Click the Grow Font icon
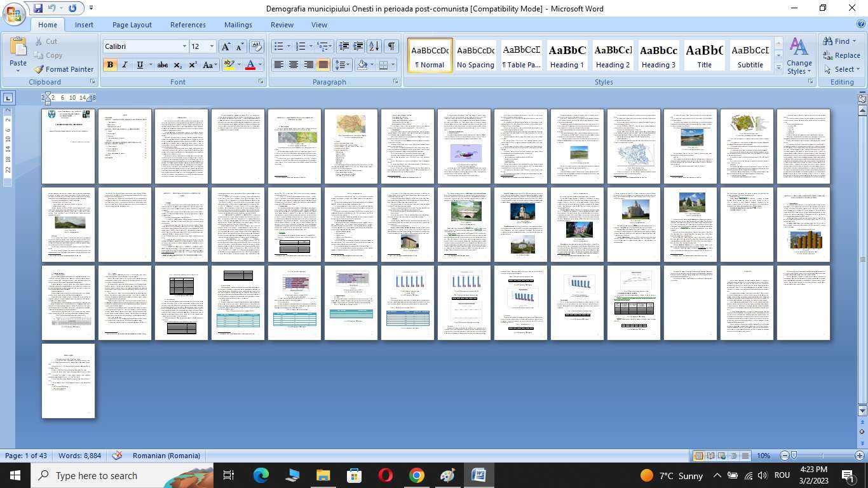This screenshot has width=868, height=488. (x=226, y=46)
